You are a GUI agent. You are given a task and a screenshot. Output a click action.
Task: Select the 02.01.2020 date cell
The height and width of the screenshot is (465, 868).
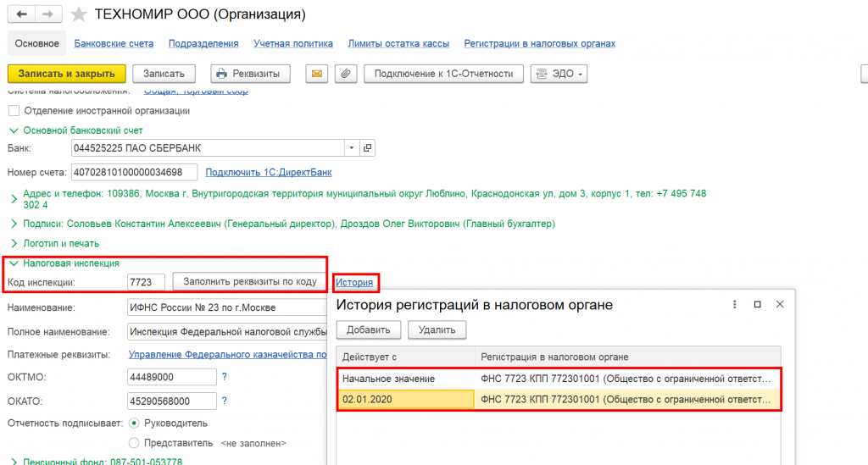406,399
